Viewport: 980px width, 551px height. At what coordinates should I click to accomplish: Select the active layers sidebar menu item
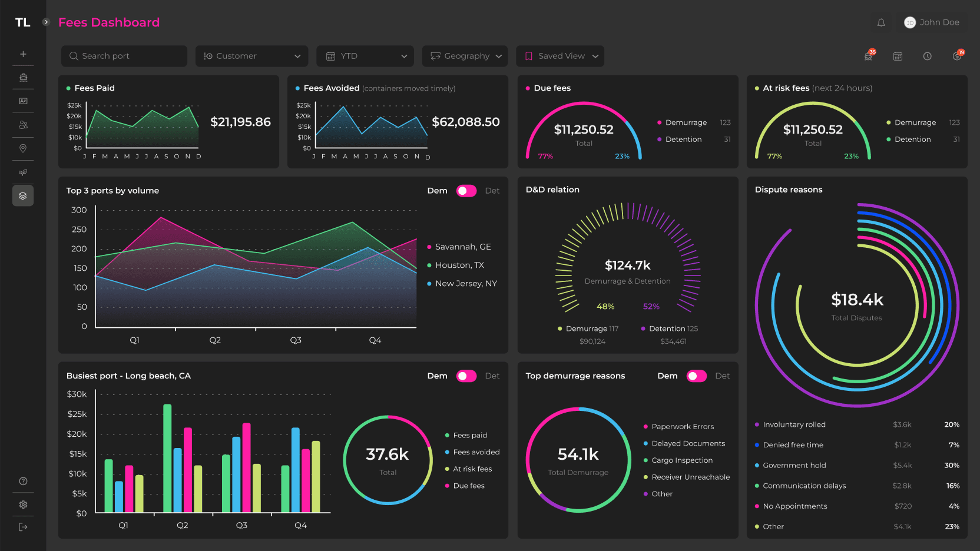(23, 195)
